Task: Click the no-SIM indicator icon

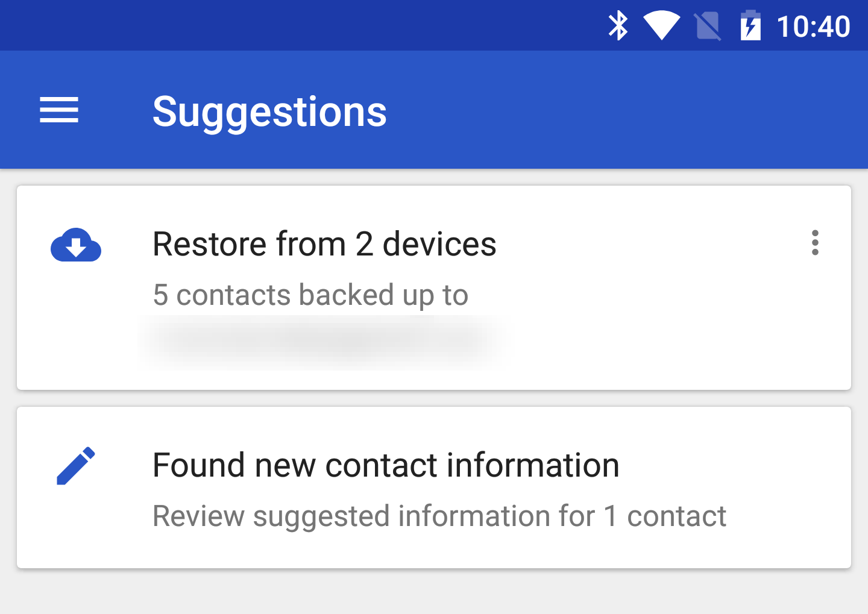Action: click(707, 25)
